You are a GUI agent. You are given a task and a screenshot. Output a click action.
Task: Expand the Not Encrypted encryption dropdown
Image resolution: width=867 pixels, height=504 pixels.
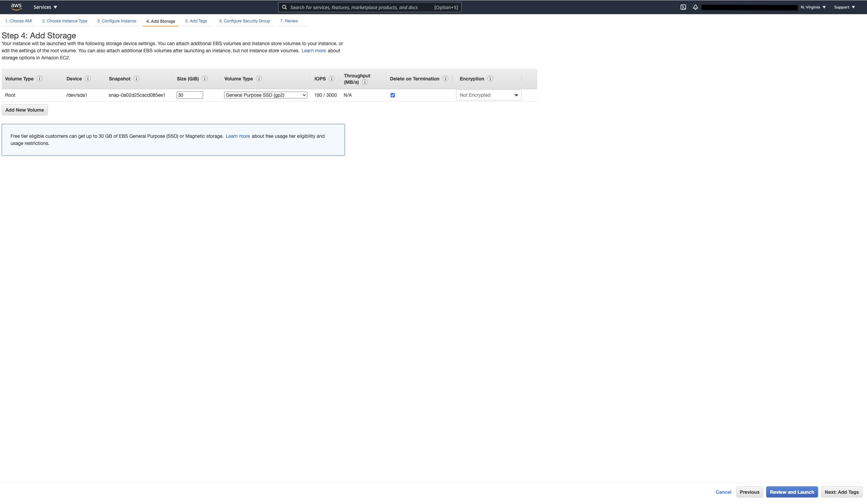coord(488,95)
